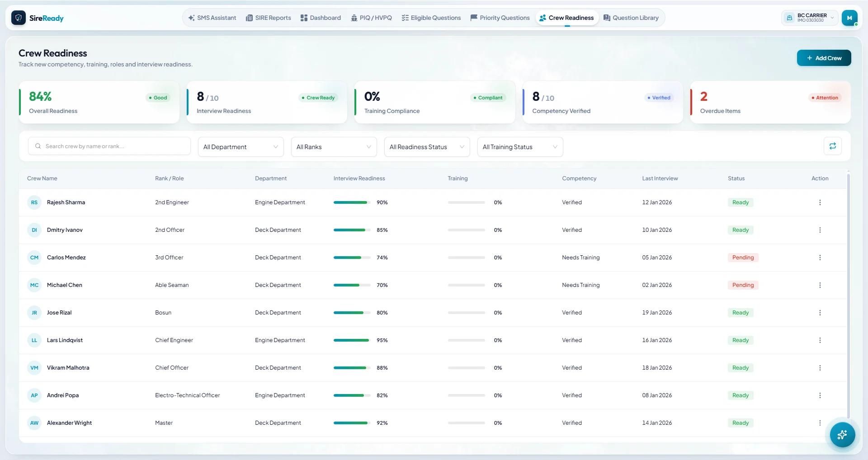Open actions menu for Carlos Mendez
The width and height of the screenshot is (868, 460).
[x=820, y=258]
